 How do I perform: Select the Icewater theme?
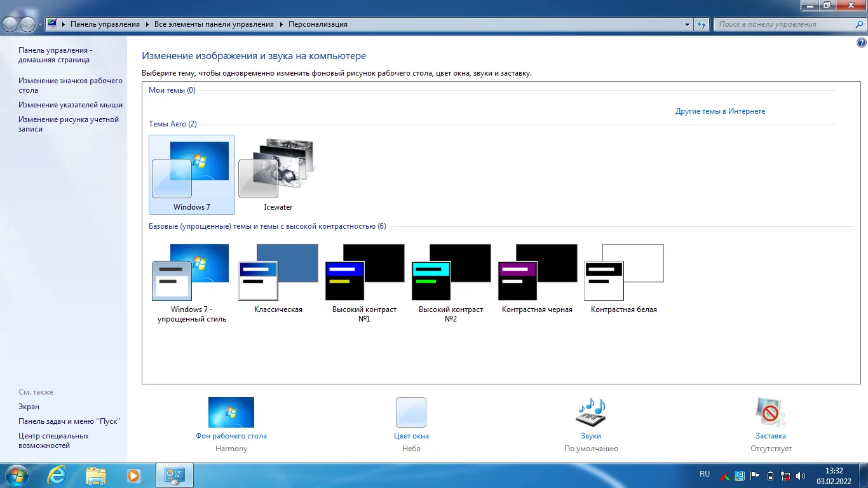click(278, 175)
